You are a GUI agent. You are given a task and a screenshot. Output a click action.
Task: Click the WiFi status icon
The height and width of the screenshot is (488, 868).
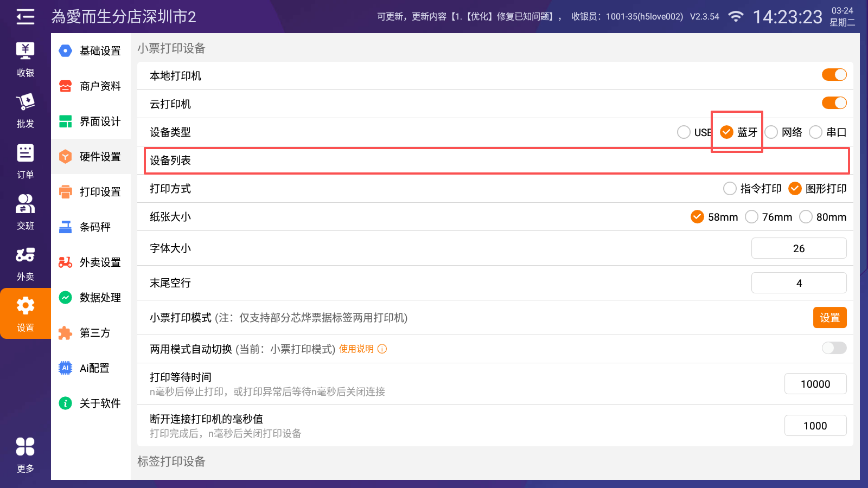pos(736,17)
